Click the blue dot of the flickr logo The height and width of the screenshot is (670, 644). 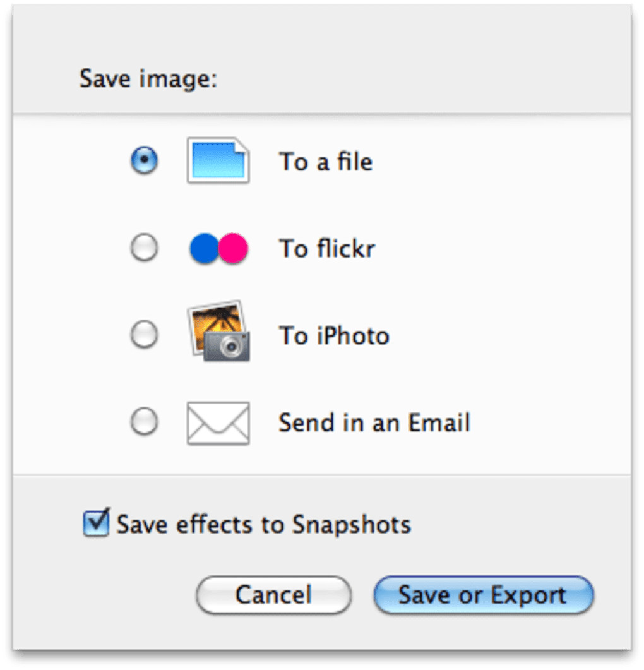pyautogui.click(x=204, y=249)
